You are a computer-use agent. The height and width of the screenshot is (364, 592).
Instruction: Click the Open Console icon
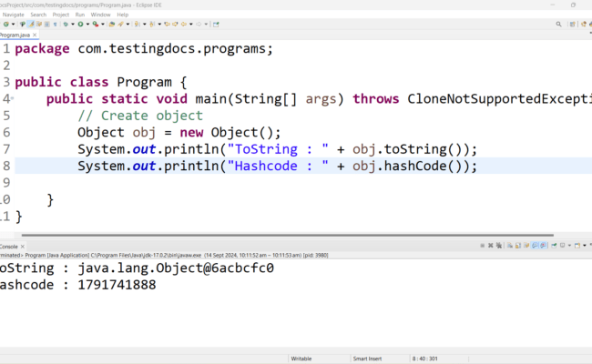tap(577, 246)
